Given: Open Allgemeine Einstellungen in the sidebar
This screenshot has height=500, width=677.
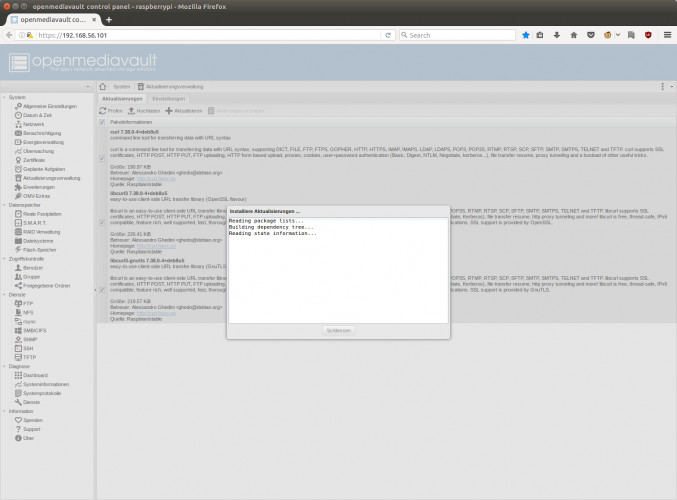Looking at the screenshot, I should point(46,106).
